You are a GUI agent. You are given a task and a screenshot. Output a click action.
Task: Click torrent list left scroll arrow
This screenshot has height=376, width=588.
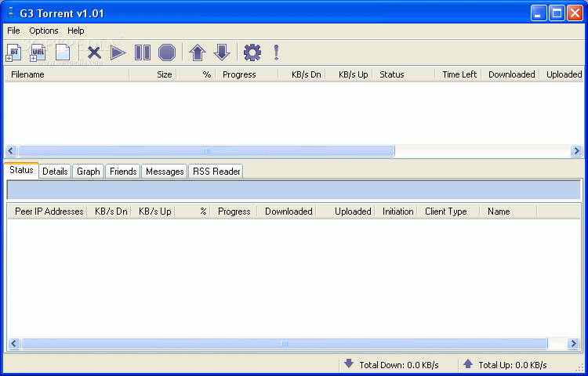point(10,151)
